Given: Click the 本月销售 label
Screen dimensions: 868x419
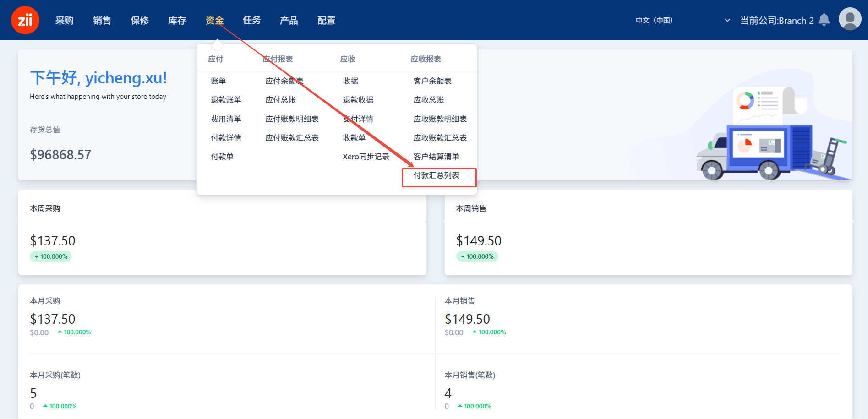Looking at the screenshot, I should click(x=460, y=301).
